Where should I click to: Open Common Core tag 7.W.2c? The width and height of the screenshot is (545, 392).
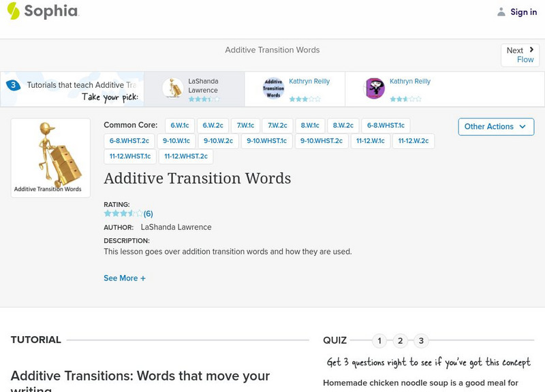tap(277, 125)
